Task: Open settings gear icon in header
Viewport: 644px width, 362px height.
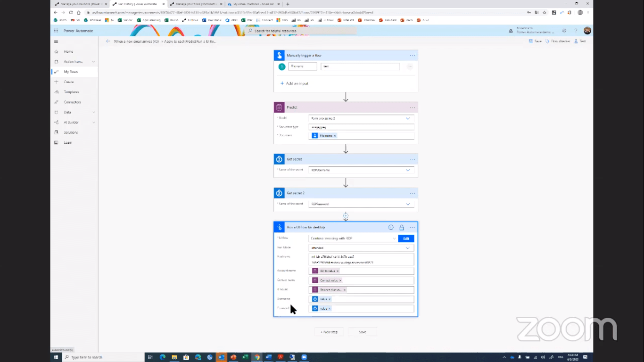Action: (x=564, y=31)
